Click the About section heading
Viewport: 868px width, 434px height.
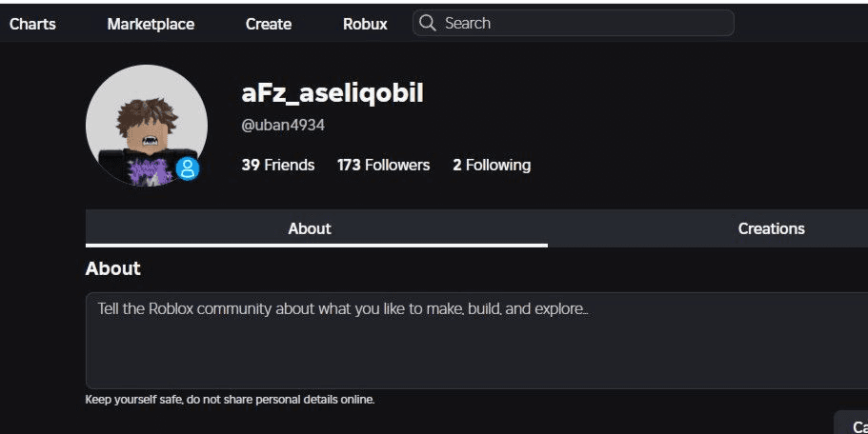click(x=113, y=268)
